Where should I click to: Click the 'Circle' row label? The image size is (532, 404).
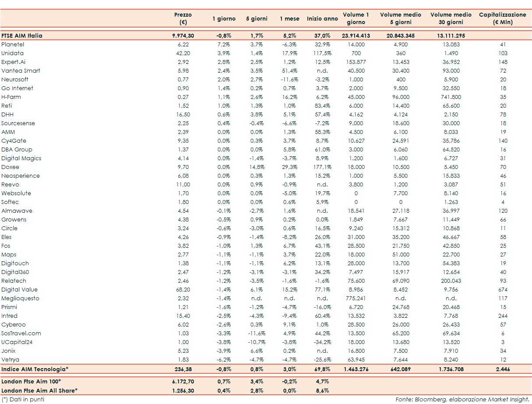coord(10,228)
